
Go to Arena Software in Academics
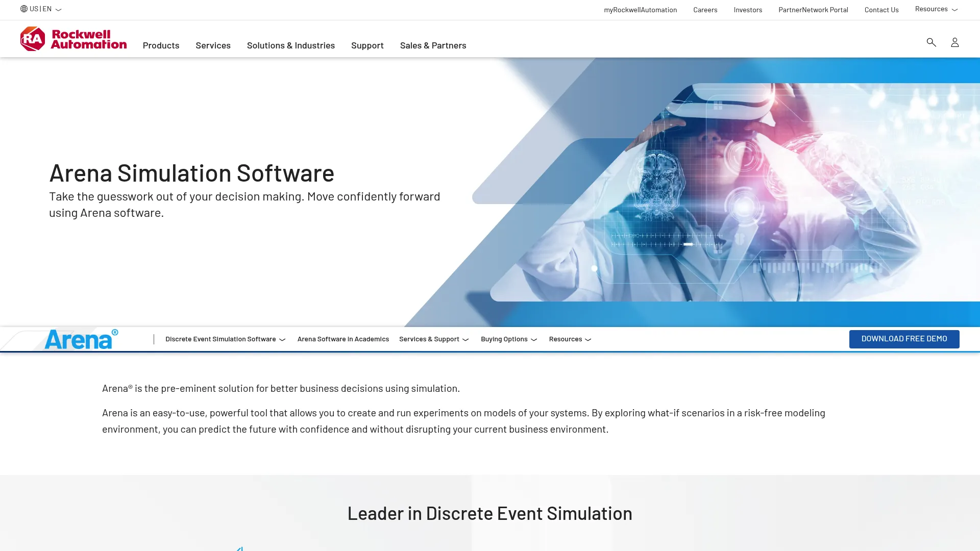coord(343,339)
